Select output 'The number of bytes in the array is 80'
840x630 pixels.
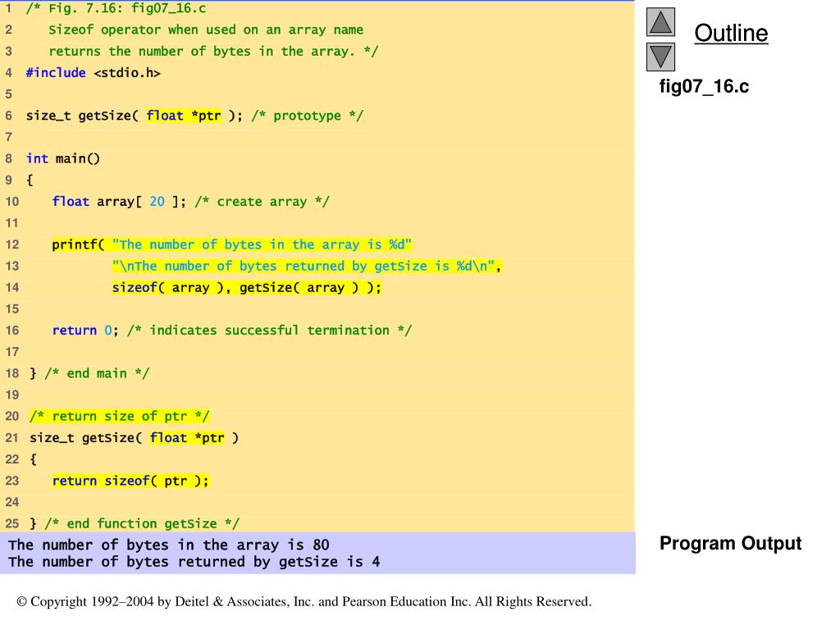click(169, 545)
